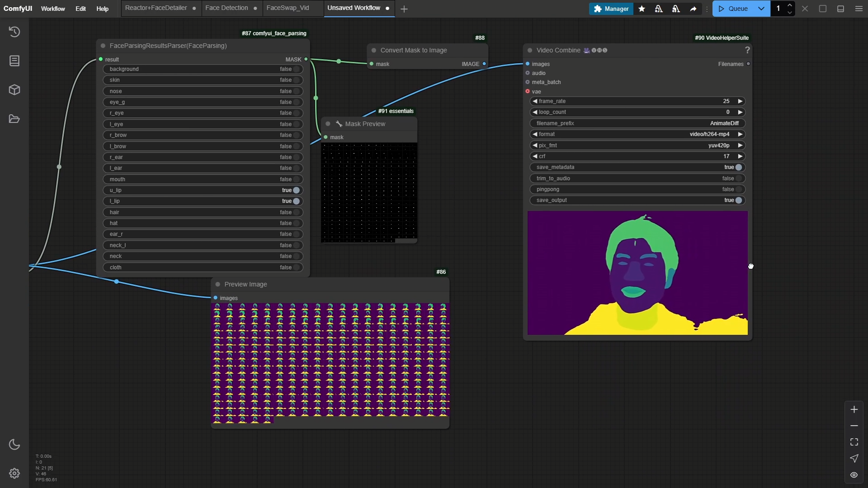Click the star icon beside Manager
Viewport: 868px width, 488px height.
tap(642, 9)
